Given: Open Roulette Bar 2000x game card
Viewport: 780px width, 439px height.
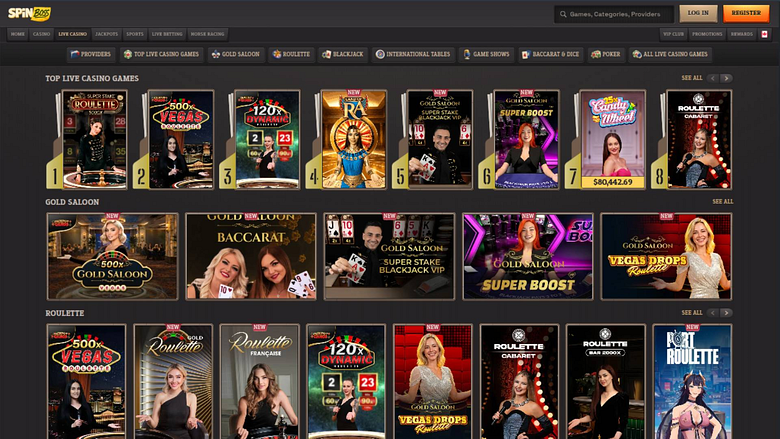Looking at the screenshot, I should click(x=606, y=382).
